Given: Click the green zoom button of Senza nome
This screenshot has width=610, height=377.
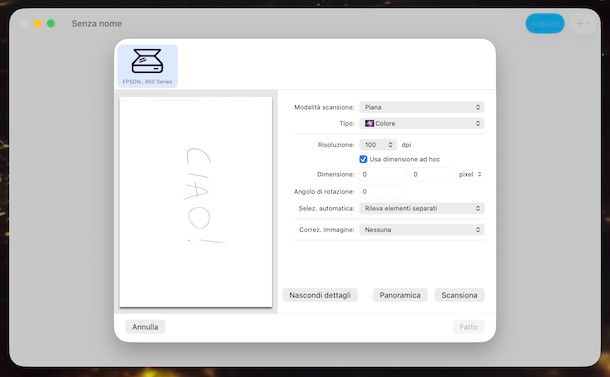Looking at the screenshot, I should (x=51, y=24).
